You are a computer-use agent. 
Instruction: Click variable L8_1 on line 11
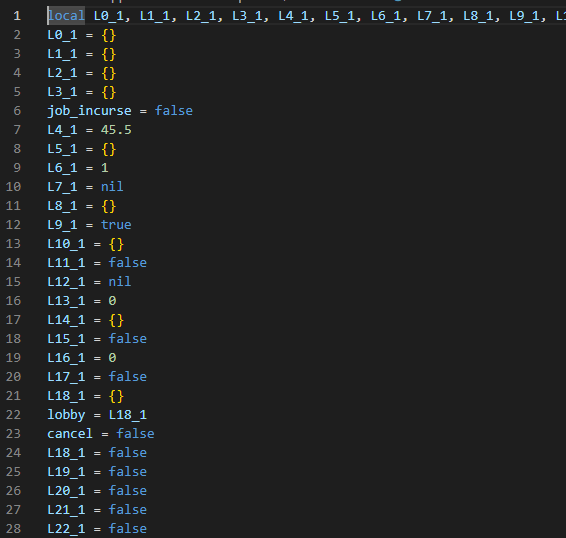[62, 206]
